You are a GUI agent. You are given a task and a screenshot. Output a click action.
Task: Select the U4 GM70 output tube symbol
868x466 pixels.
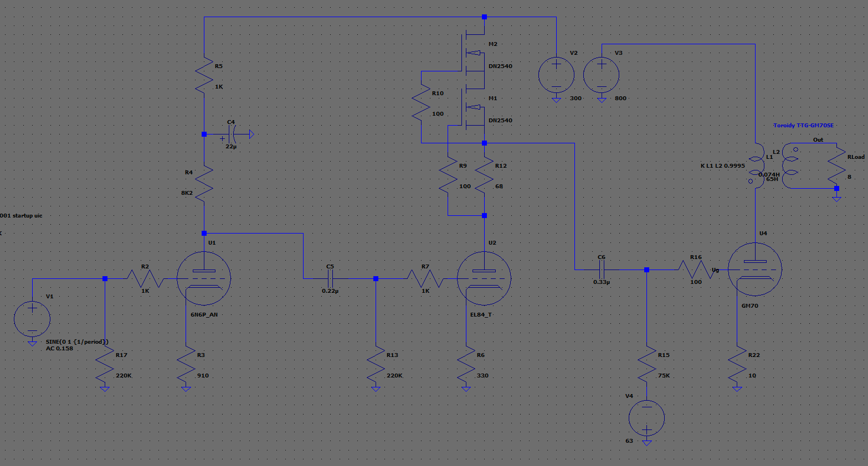point(754,270)
